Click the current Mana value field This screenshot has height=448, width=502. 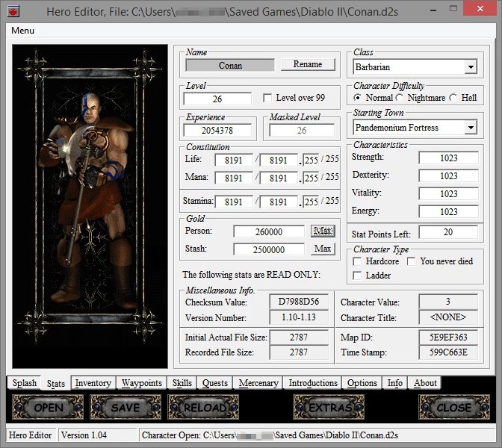click(234, 178)
